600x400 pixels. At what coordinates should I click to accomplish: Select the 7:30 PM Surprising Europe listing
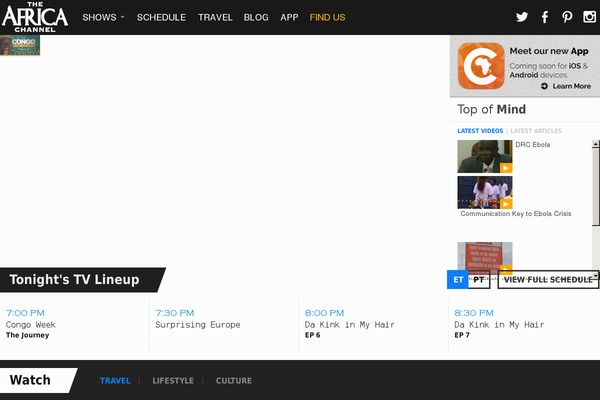(198, 319)
